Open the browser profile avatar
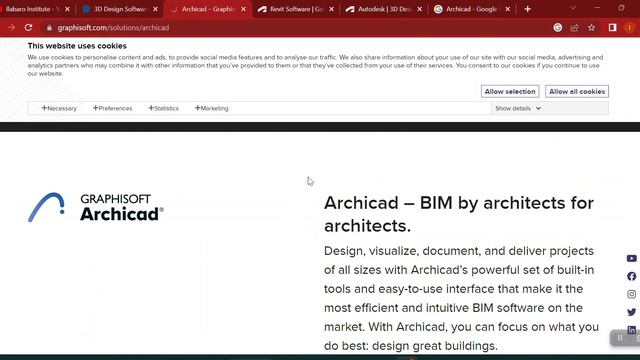Screen dimensions: 640x360 [x=629, y=28]
